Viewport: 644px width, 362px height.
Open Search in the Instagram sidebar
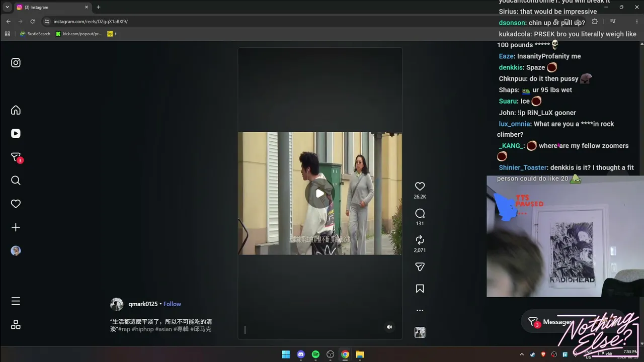pos(16,180)
